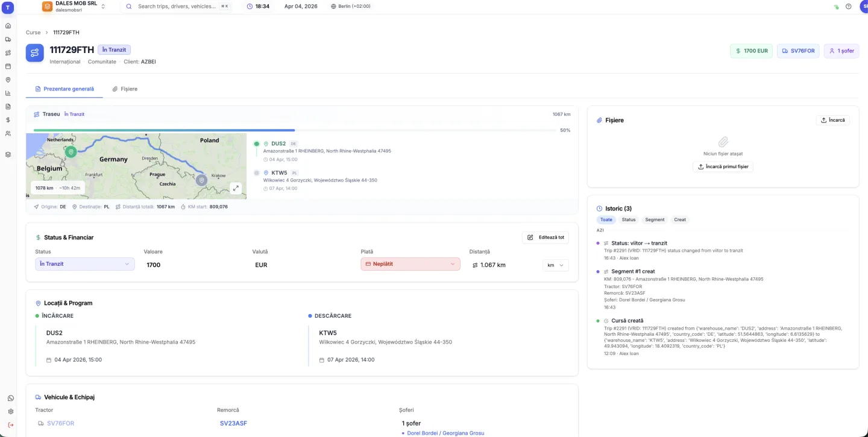Open the map pin icon in sidebar

[8, 80]
